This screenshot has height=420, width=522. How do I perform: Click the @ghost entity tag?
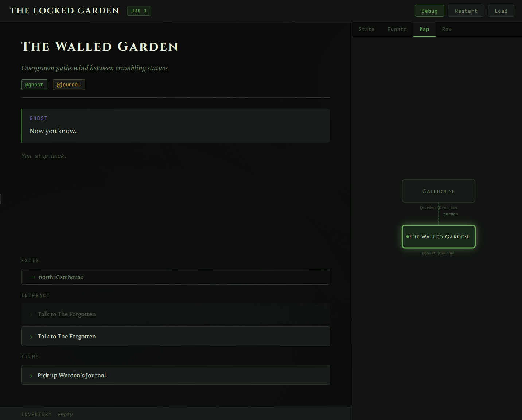[x=34, y=85]
